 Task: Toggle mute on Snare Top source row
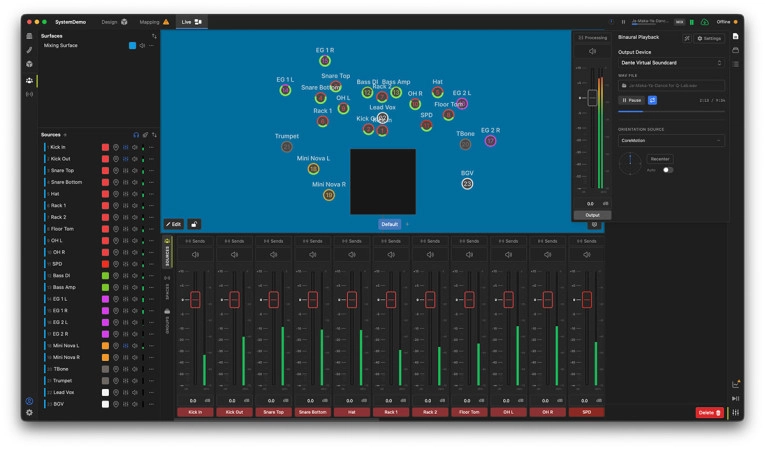(x=135, y=170)
